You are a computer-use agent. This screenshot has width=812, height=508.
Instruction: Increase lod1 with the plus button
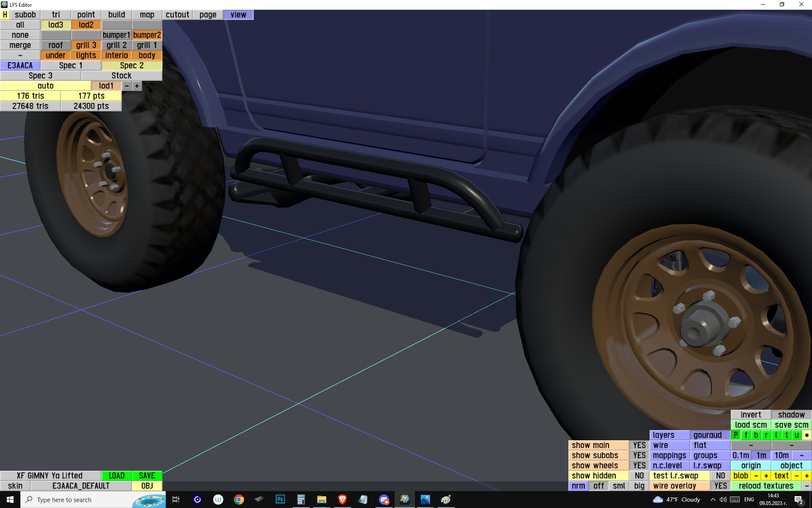coord(137,86)
